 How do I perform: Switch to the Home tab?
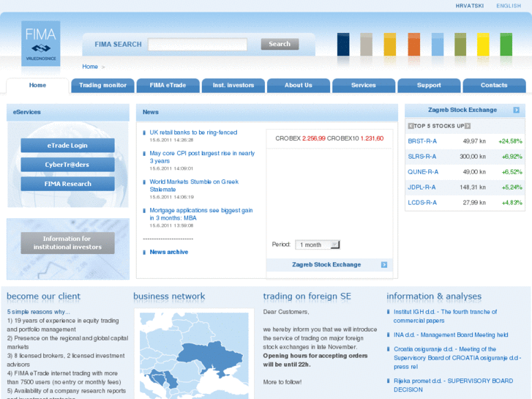pos(37,85)
